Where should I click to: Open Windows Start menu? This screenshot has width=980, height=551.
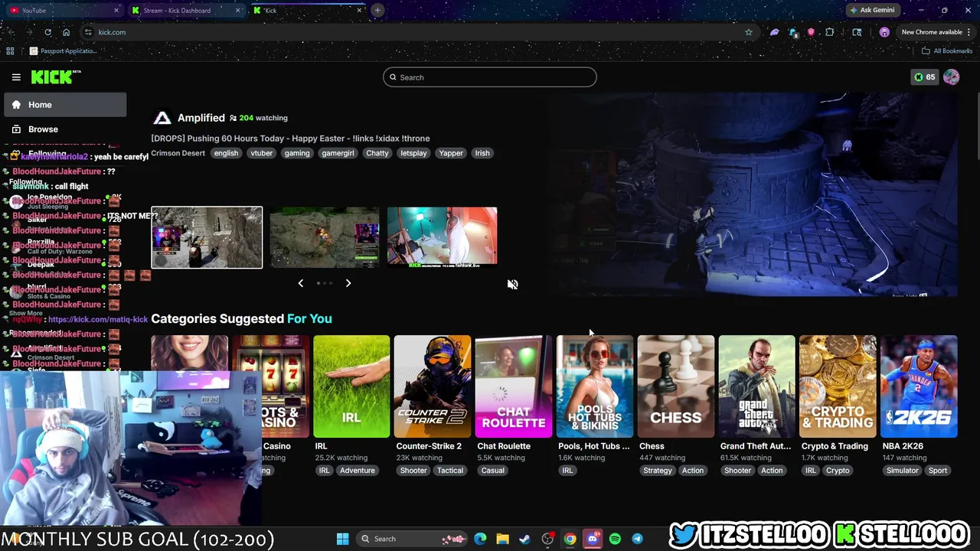coord(343,539)
